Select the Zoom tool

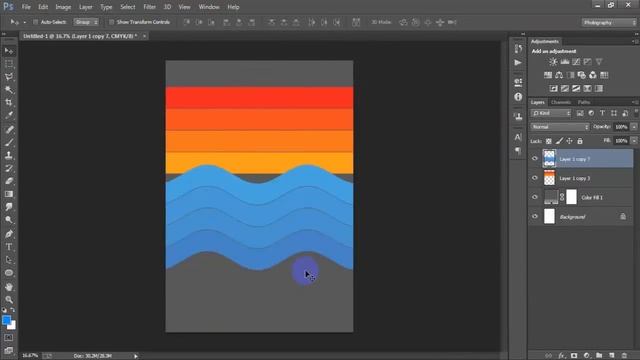[9, 300]
